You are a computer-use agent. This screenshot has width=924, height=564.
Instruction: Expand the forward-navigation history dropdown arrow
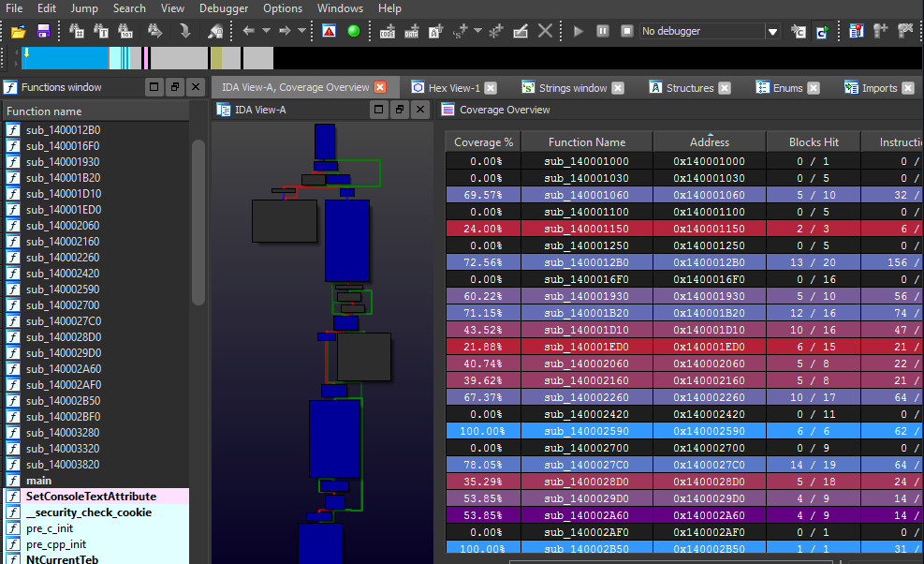coord(301,31)
